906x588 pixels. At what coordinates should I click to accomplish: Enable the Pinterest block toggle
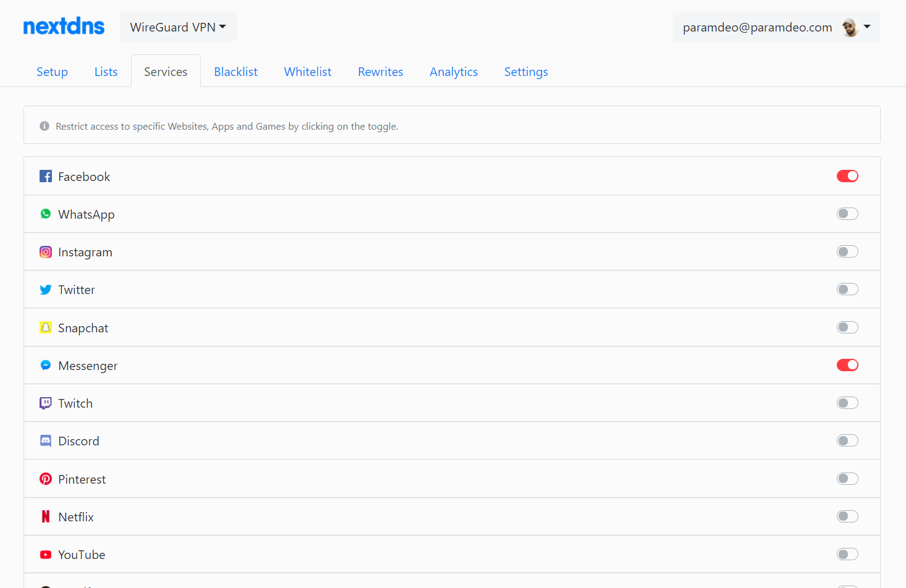tap(847, 479)
